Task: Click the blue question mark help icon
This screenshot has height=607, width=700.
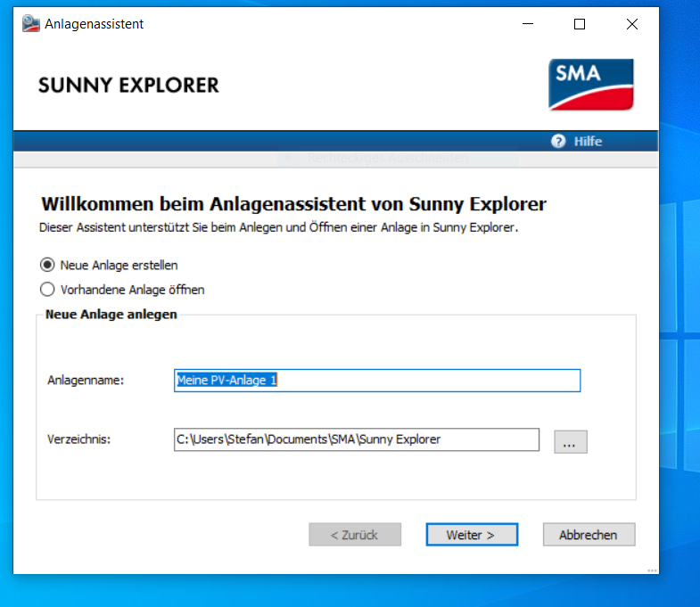Action: pos(559,141)
